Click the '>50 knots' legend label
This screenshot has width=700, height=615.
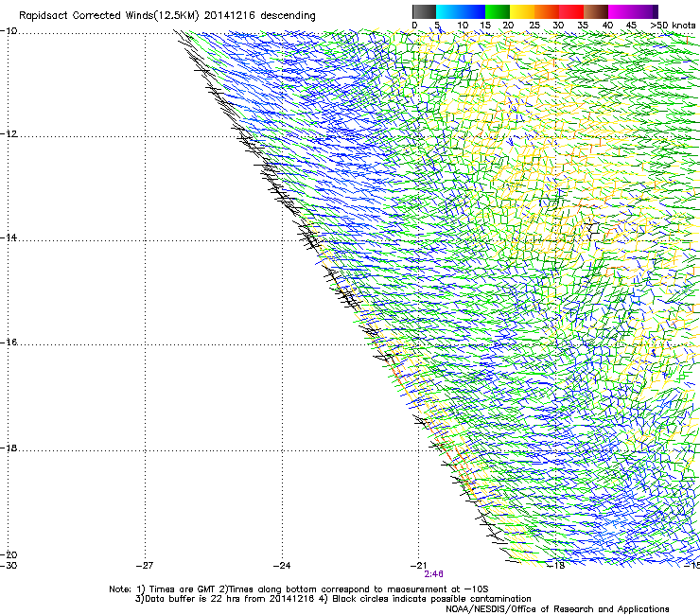point(673,25)
